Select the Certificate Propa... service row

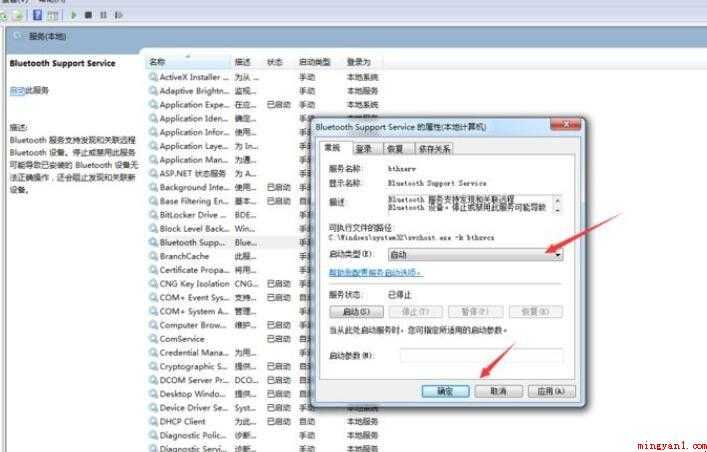click(194, 270)
